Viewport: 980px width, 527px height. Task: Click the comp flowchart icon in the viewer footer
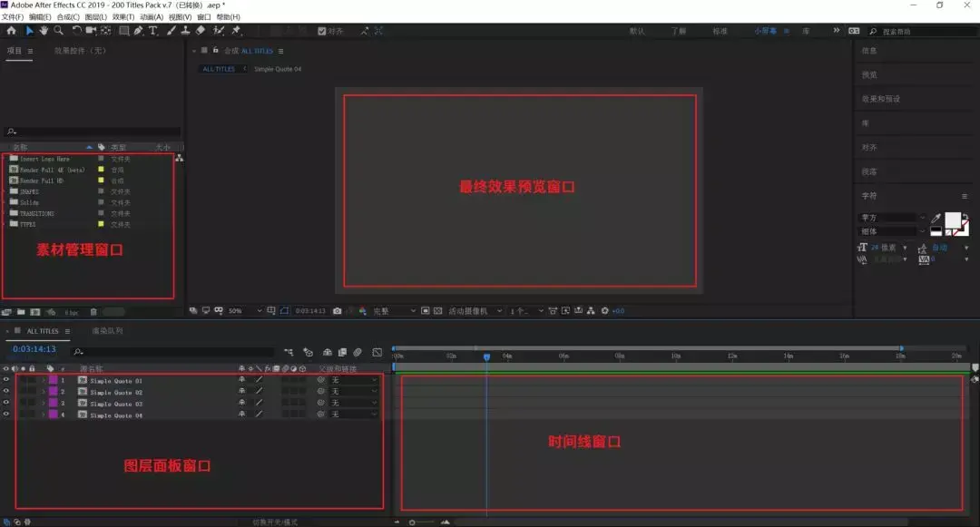pyautogui.click(x=591, y=311)
